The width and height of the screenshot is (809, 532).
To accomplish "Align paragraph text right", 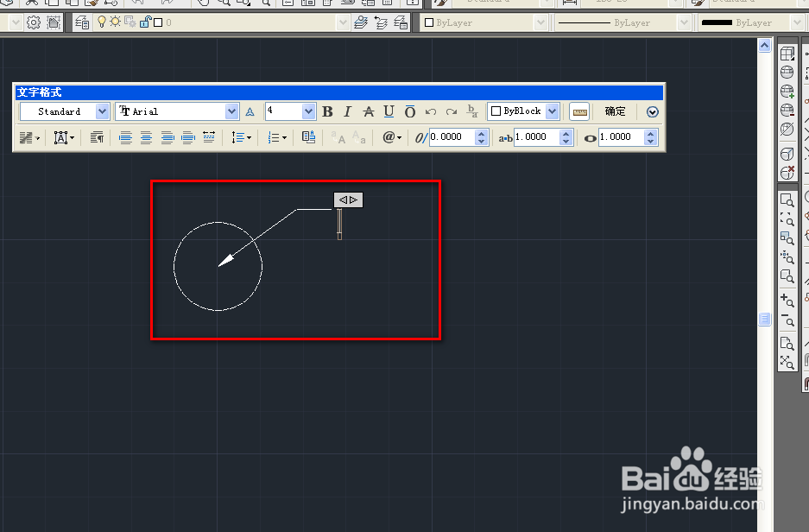I will coord(167,138).
